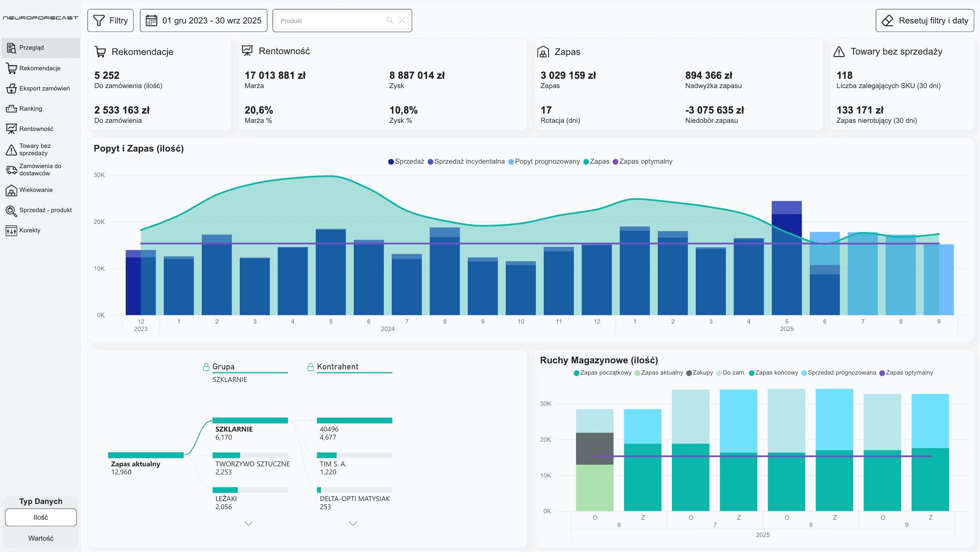The height and width of the screenshot is (552, 980).
Task: Clear the Produkt search with X icon
Action: (402, 20)
